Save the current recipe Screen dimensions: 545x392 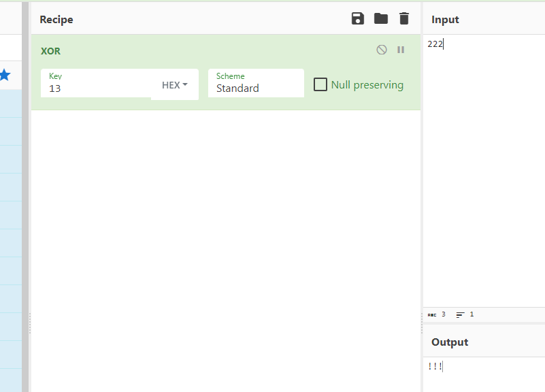(x=358, y=18)
